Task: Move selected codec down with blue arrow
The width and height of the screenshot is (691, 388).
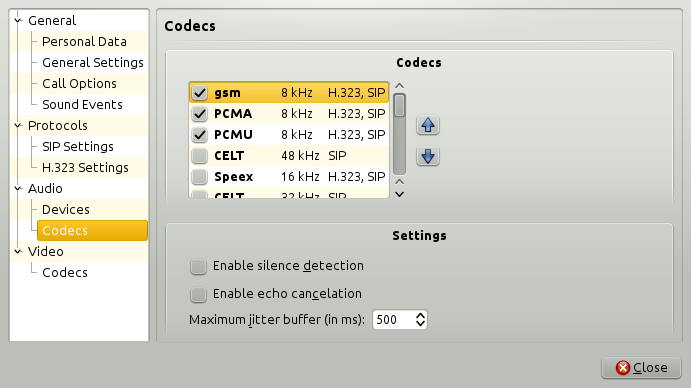Action: point(427,156)
